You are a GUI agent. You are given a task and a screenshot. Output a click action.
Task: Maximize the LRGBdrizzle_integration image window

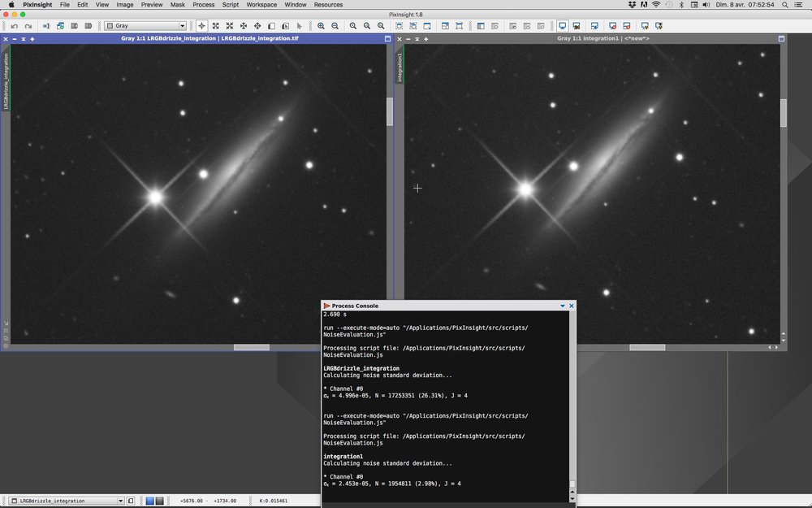coord(387,39)
